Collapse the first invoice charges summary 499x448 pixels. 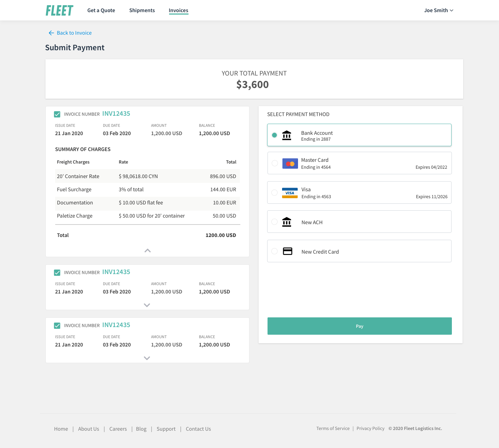(148, 251)
